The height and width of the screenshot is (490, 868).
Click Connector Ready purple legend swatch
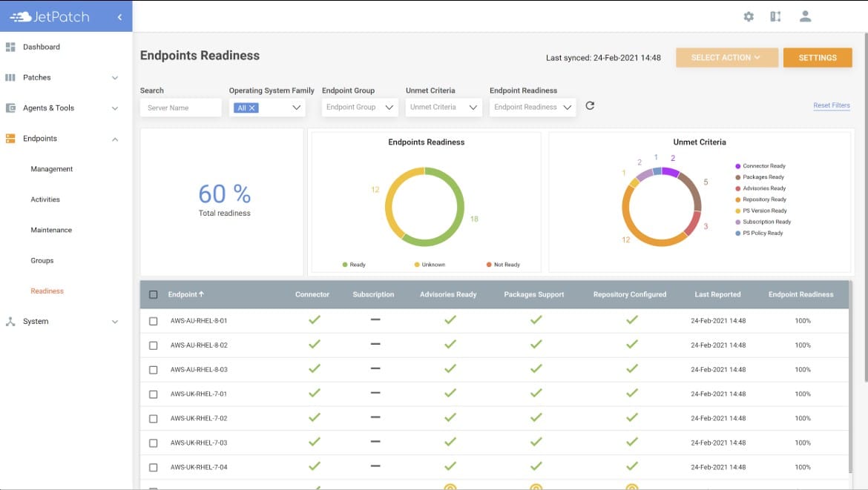[x=738, y=166]
